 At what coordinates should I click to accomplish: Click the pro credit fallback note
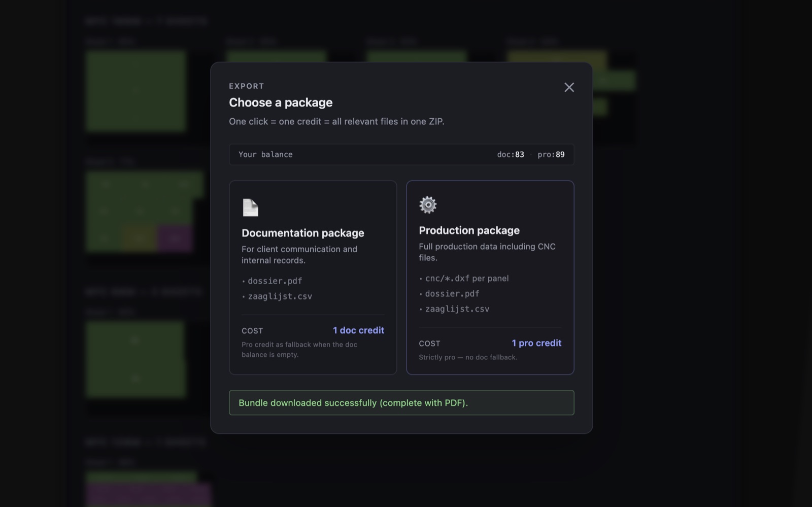[299, 349]
